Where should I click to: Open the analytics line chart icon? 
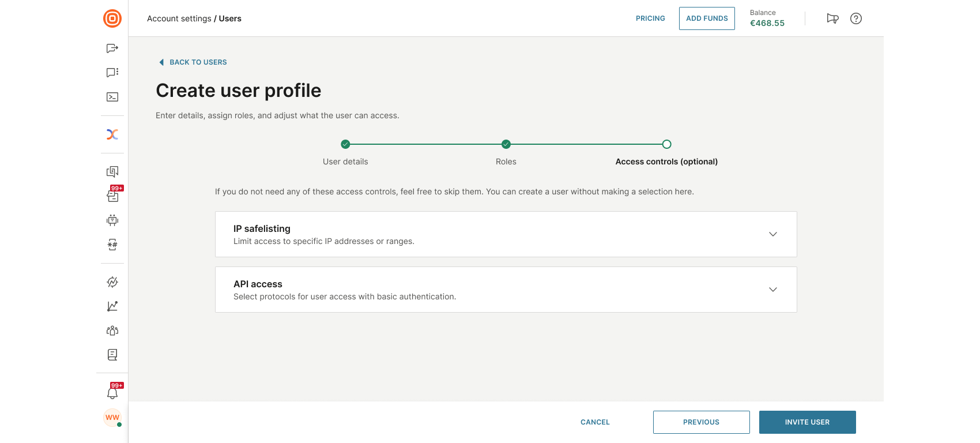[112, 306]
